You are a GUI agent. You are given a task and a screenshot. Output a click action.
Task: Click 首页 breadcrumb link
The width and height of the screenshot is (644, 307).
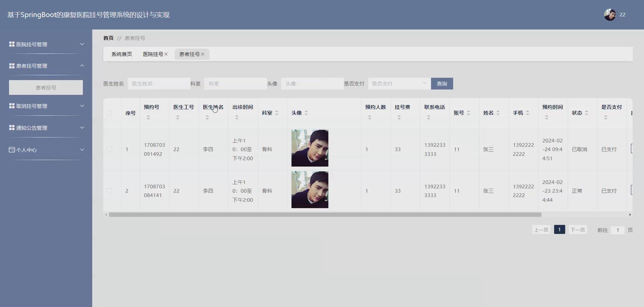[x=108, y=38]
